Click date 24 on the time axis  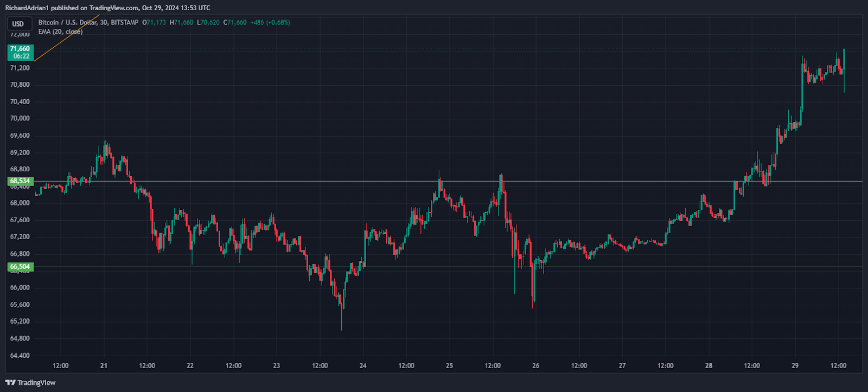point(363,365)
